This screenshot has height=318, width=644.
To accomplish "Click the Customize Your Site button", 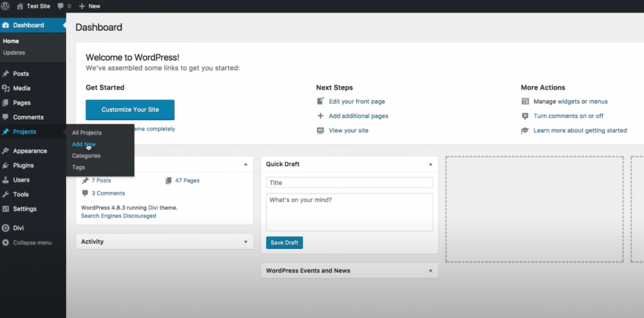I will (x=130, y=109).
